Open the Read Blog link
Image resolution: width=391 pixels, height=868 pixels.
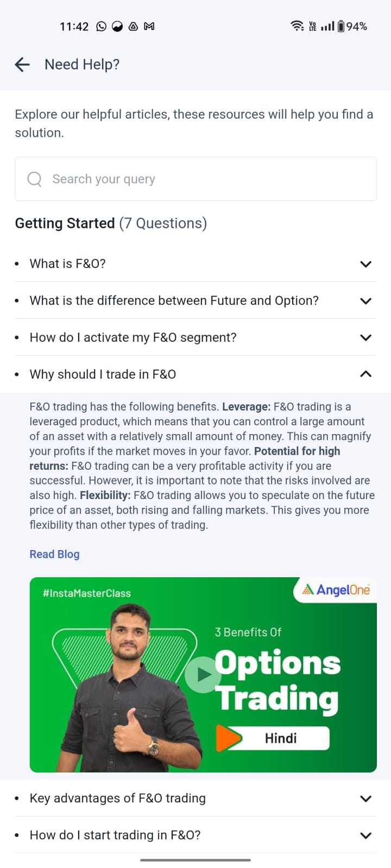coord(54,554)
